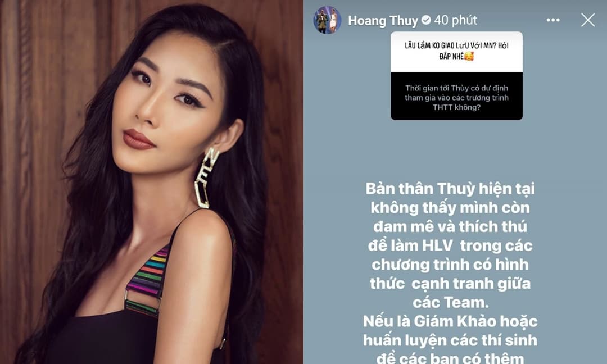607x364 pixels.
Task: Open the story's three-dot more options menu
Action: point(553,20)
